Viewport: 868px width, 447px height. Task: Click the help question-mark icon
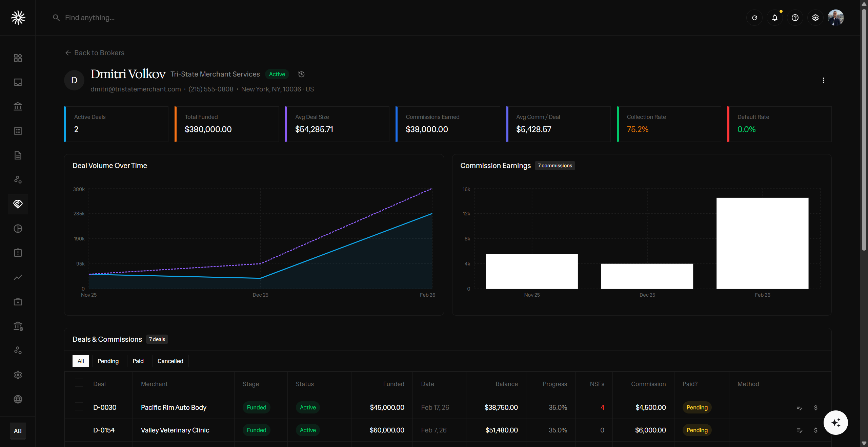click(x=795, y=18)
